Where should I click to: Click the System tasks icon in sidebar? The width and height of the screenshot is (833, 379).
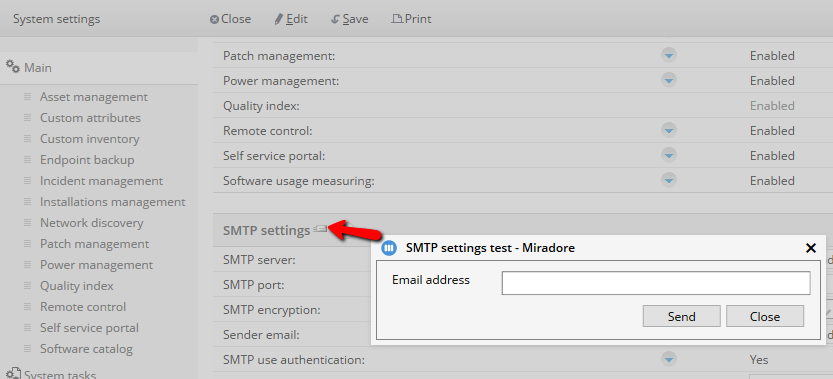pos(13,373)
